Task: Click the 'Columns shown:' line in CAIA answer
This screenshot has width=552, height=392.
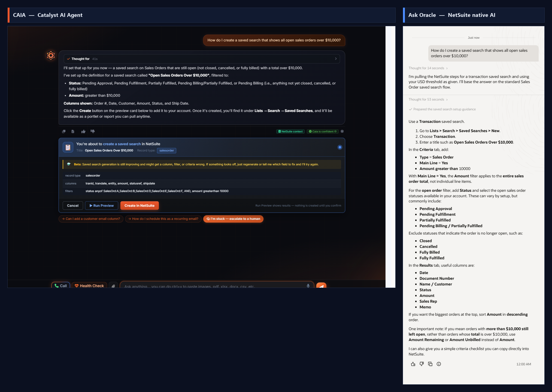Action: coord(126,103)
